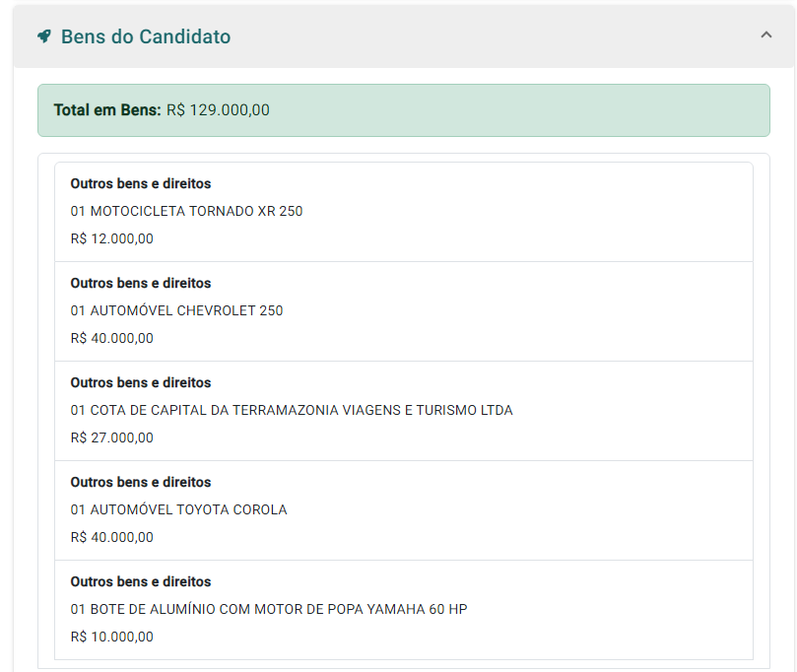Select the Total em Bens label
The height and width of the screenshot is (672, 797).
[106, 110]
